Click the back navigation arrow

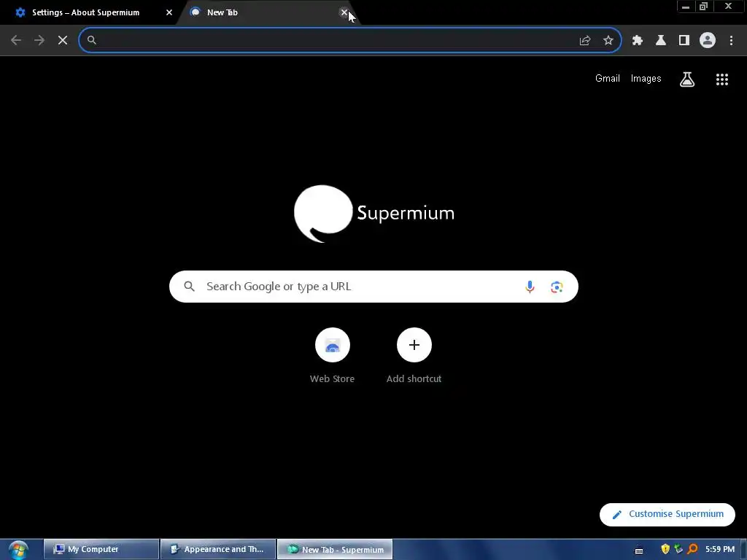click(x=16, y=41)
